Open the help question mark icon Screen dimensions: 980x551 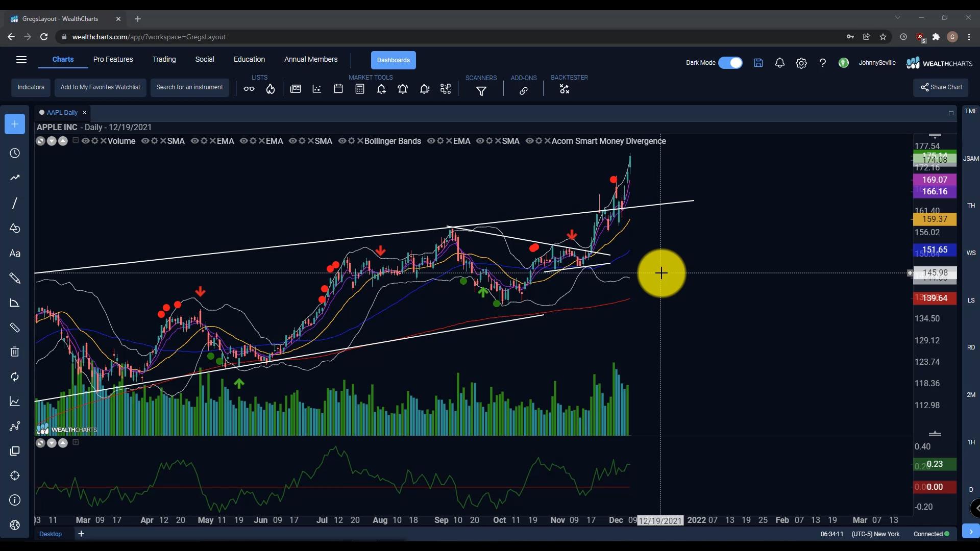(823, 63)
